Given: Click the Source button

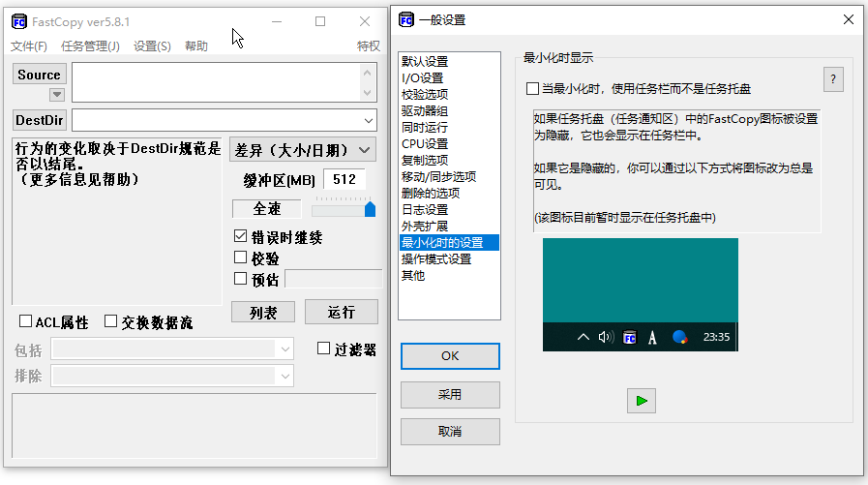Looking at the screenshot, I should pyautogui.click(x=40, y=75).
